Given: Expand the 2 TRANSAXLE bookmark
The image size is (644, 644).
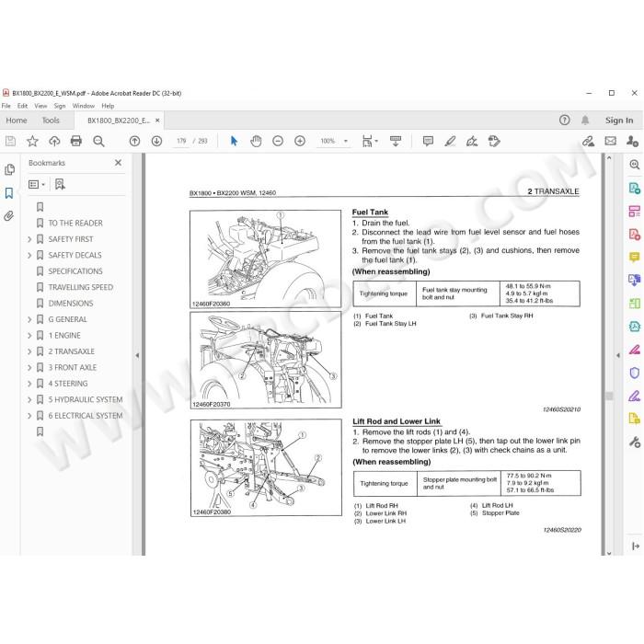Looking at the screenshot, I should (29, 351).
